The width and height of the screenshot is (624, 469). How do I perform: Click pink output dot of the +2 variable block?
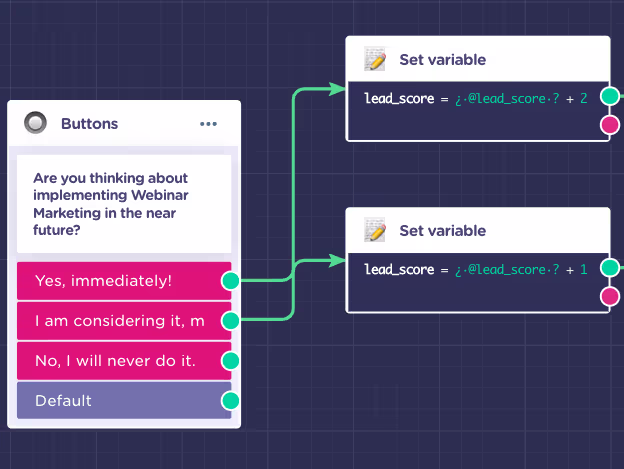(x=610, y=125)
